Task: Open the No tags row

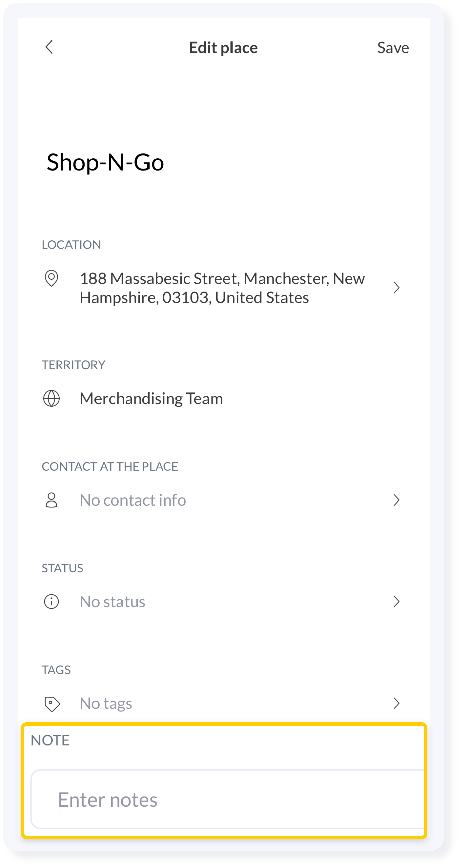Action: tap(105, 703)
